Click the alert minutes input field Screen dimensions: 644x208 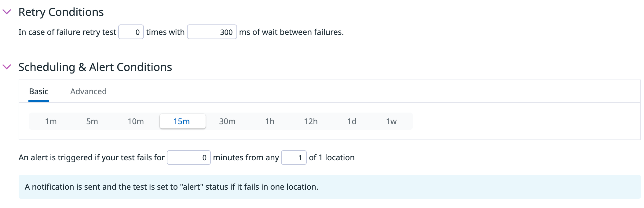(x=188, y=158)
